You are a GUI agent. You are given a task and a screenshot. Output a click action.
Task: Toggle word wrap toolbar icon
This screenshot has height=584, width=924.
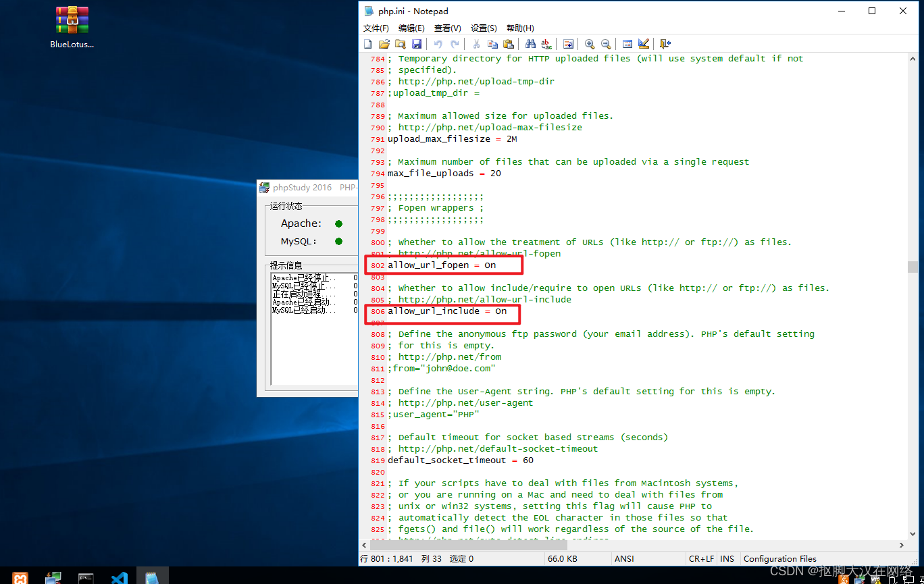point(568,44)
